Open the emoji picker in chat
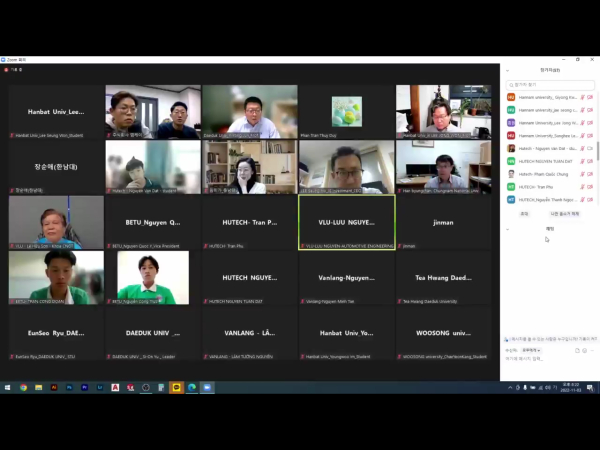 pos(584,350)
